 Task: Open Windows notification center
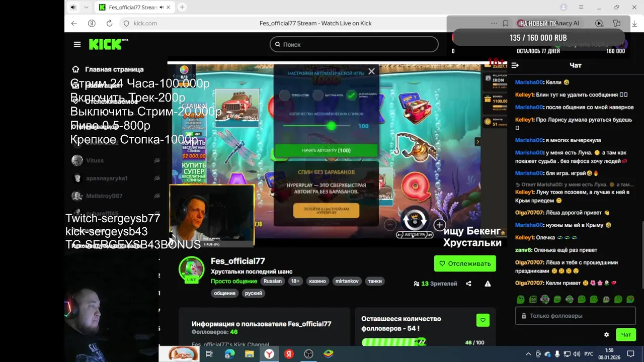(630, 354)
